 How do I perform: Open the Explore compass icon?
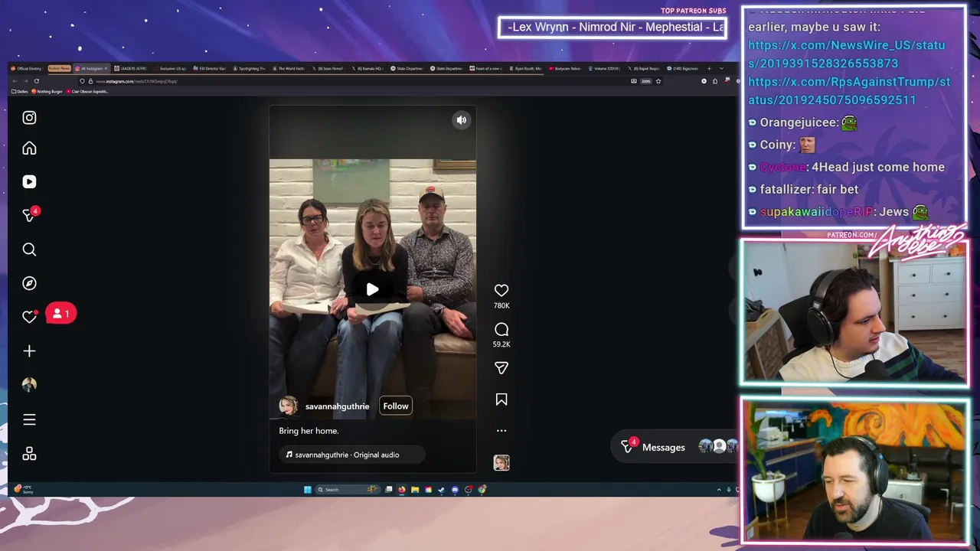click(x=29, y=283)
